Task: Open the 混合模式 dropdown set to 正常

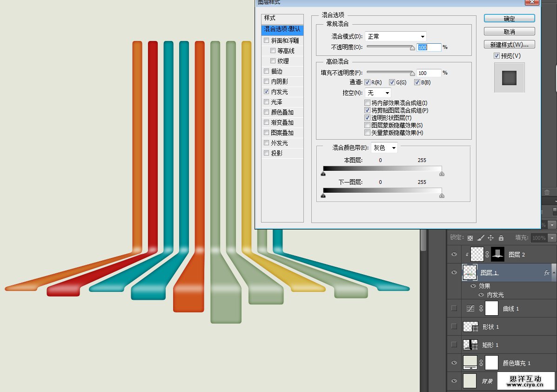Action: pos(396,36)
